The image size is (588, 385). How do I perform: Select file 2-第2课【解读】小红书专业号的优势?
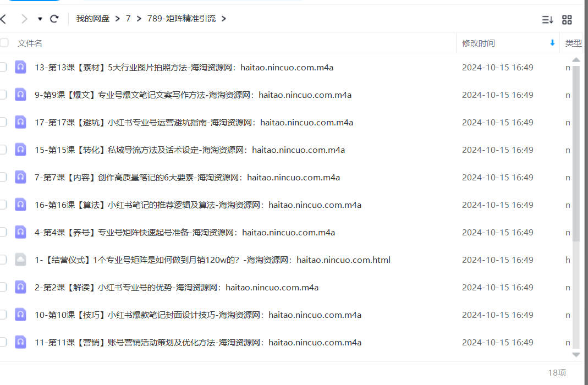coord(177,287)
